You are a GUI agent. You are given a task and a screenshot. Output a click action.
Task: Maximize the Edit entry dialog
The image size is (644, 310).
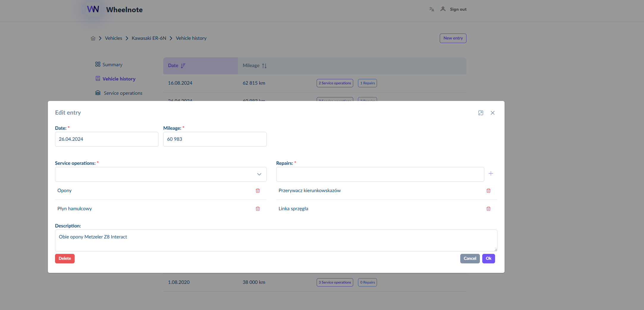click(x=480, y=113)
